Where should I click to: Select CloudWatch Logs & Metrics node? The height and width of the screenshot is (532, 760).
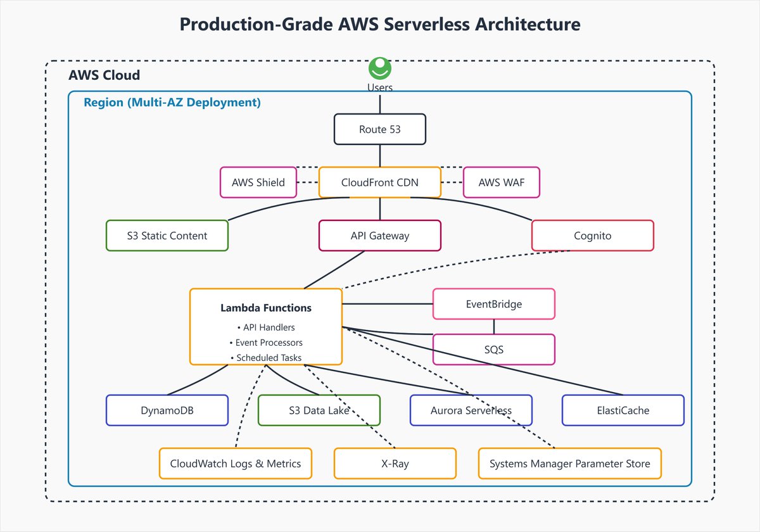coord(236,464)
